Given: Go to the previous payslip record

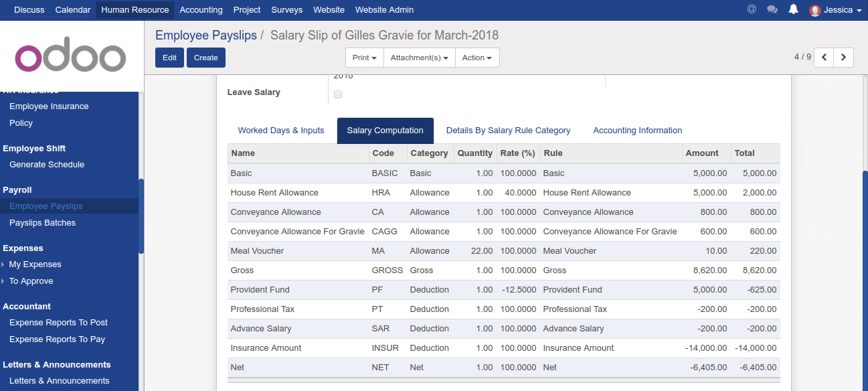Looking at the screenshot, I should [x=824, y=58].
